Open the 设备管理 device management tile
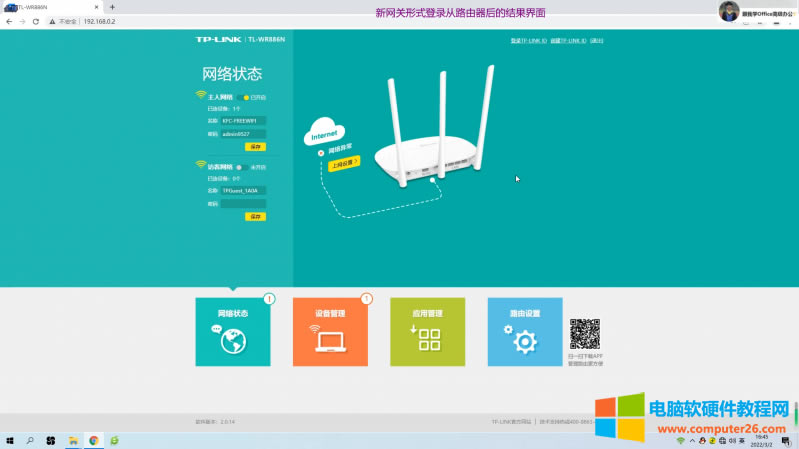 (x=330, y=332)
